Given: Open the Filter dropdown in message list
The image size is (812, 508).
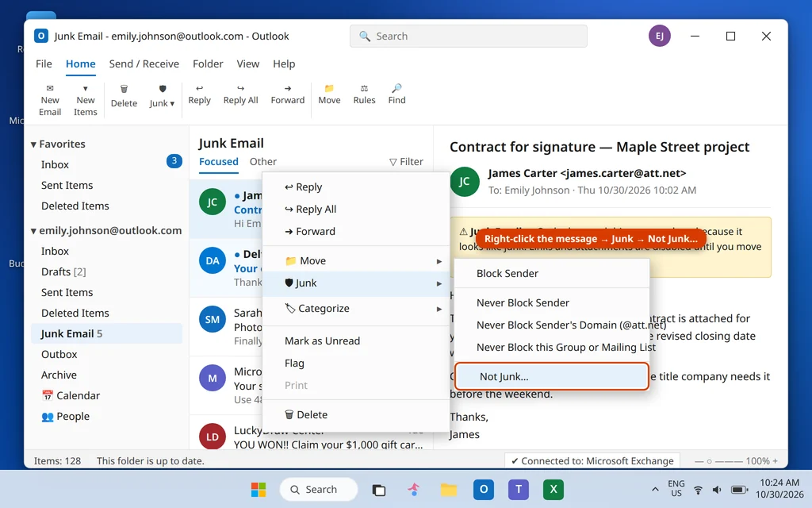Looking at the screenshot, I should (x=406, y=162).
